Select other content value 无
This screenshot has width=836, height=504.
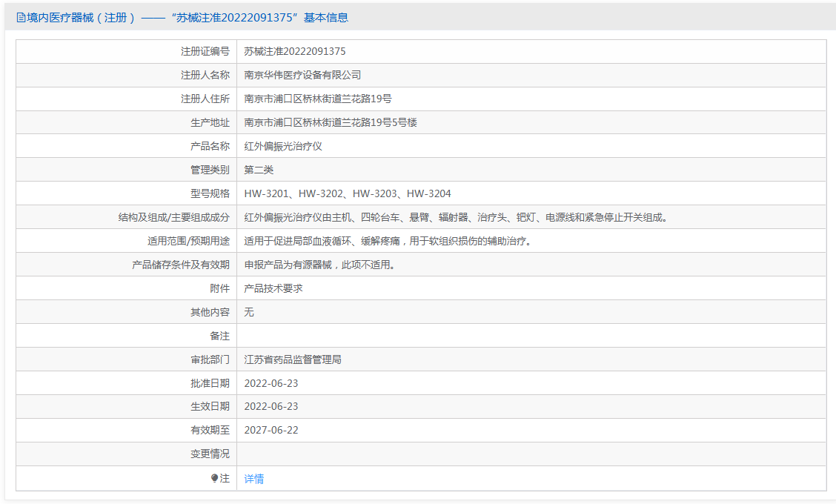pyautogui.click(x=249, y=312)
